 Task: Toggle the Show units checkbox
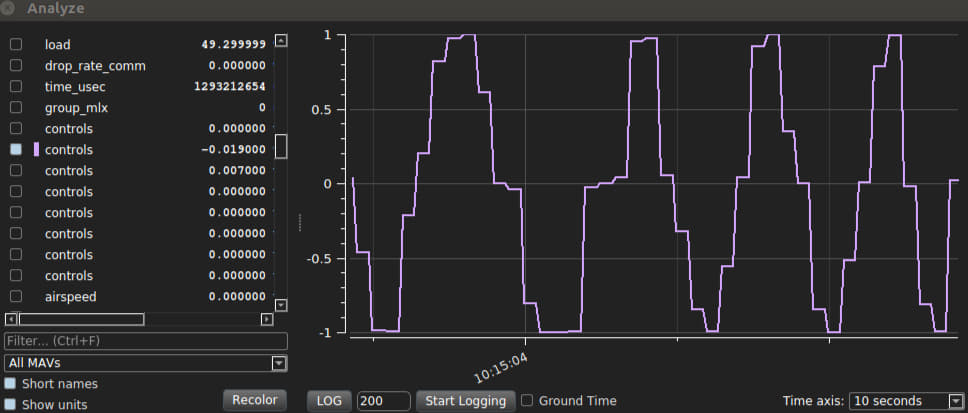(10, 405)
